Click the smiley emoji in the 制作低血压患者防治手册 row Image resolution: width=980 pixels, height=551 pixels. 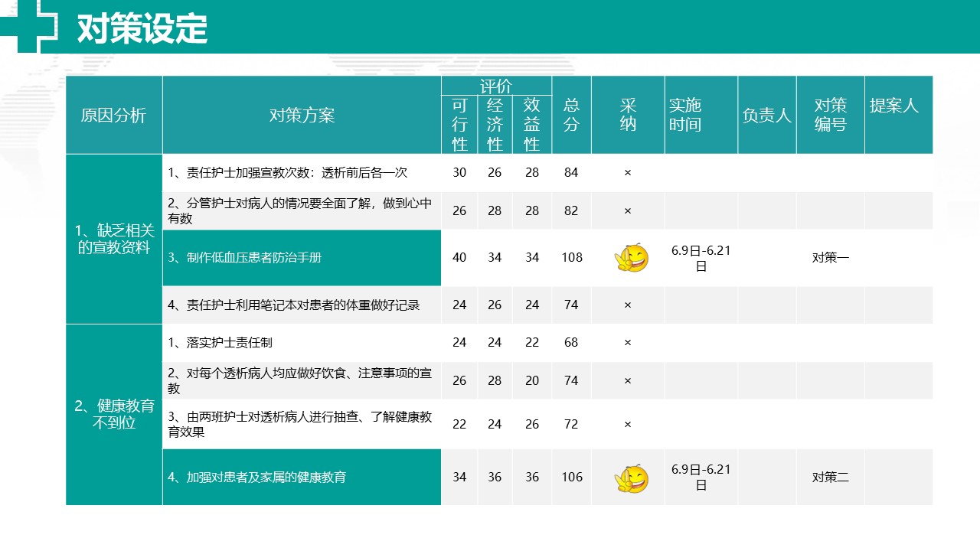[632, 259]
